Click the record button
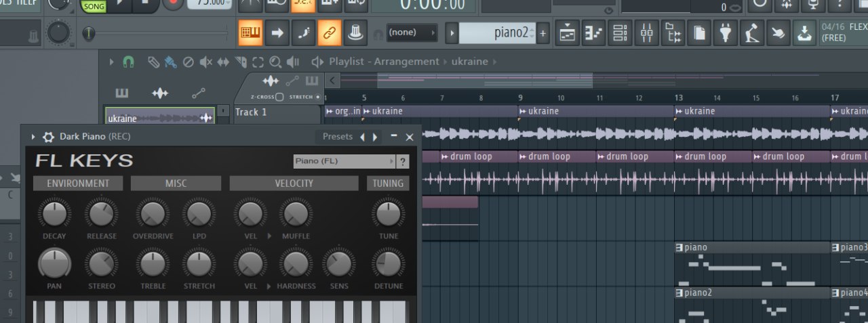 [x=173, y=3]
